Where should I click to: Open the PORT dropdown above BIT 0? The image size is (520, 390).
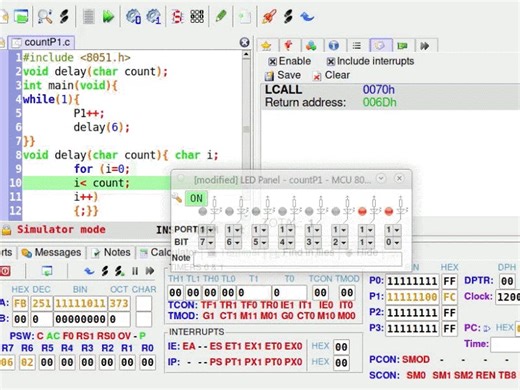(393, 230)
